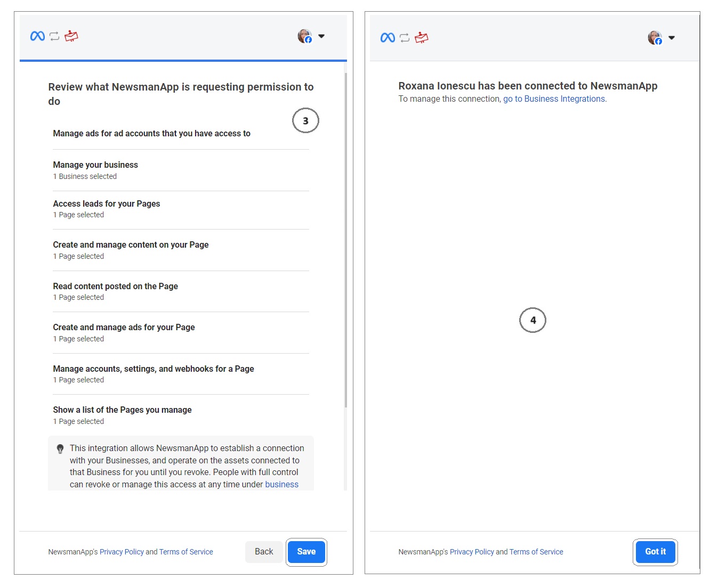The height and width of the screenshot is (588, 718).
Task: Click the permissions list scrollbar
Action: pos(345,240)
